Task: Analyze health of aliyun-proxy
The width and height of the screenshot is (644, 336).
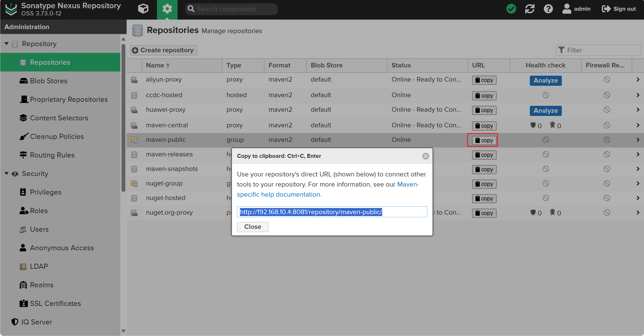Action: pos(545,81)
